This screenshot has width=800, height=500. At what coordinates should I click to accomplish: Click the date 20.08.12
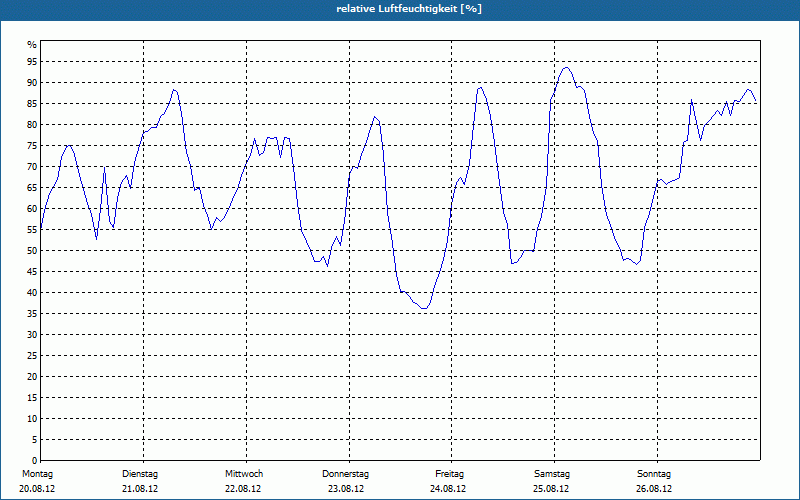[x=37, y=489]
